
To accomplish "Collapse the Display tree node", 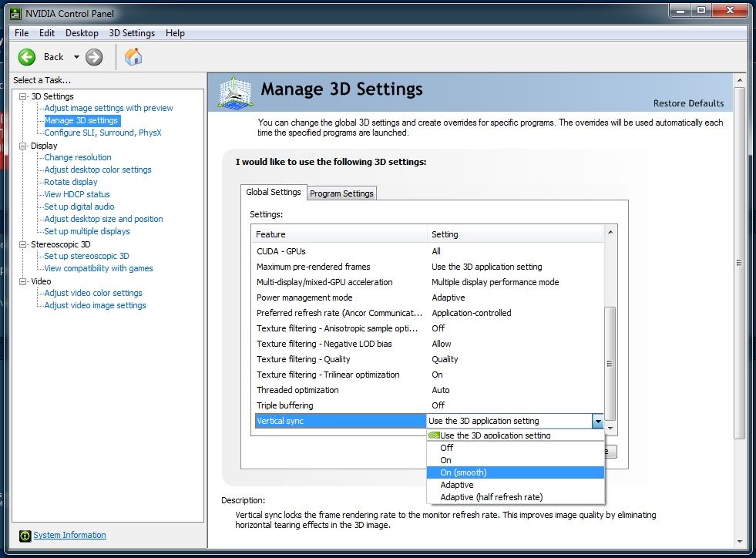I will (x=24, y=146).
